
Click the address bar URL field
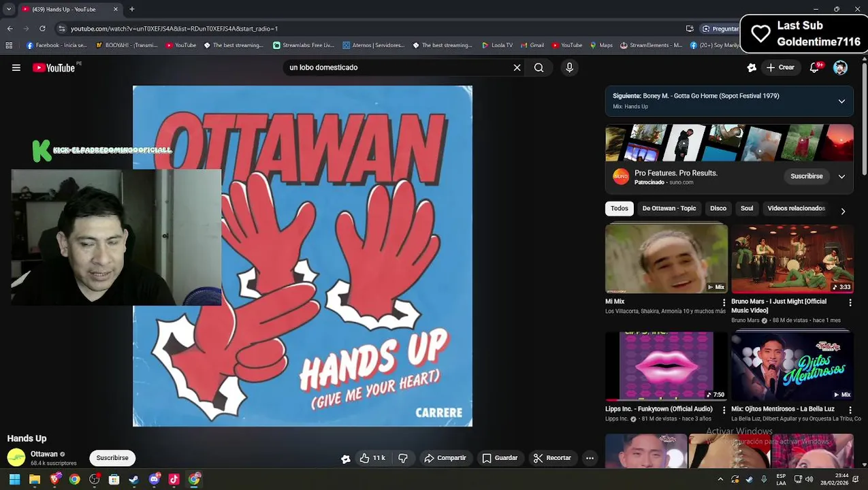tap(368, 29)
